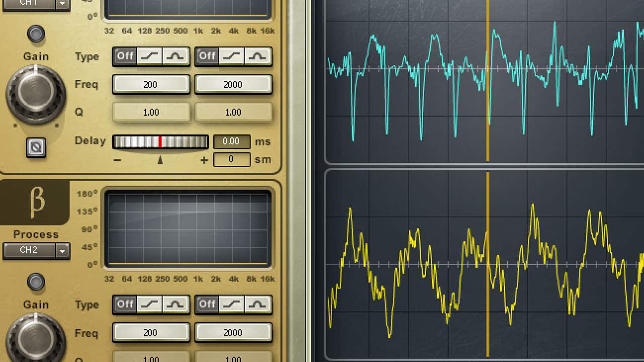Click the Delay slider strip
Viewport: 644px width, 362px height.
point(160,142)
